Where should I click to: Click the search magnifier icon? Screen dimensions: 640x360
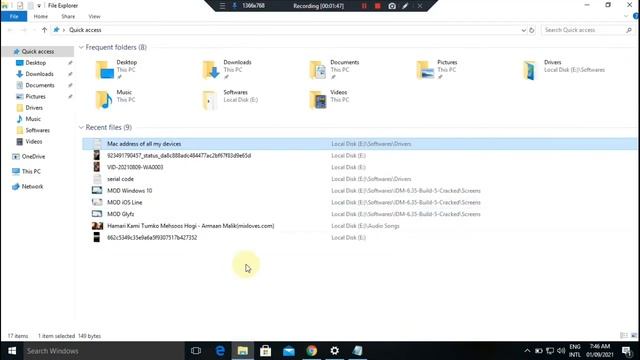(629, 30)
